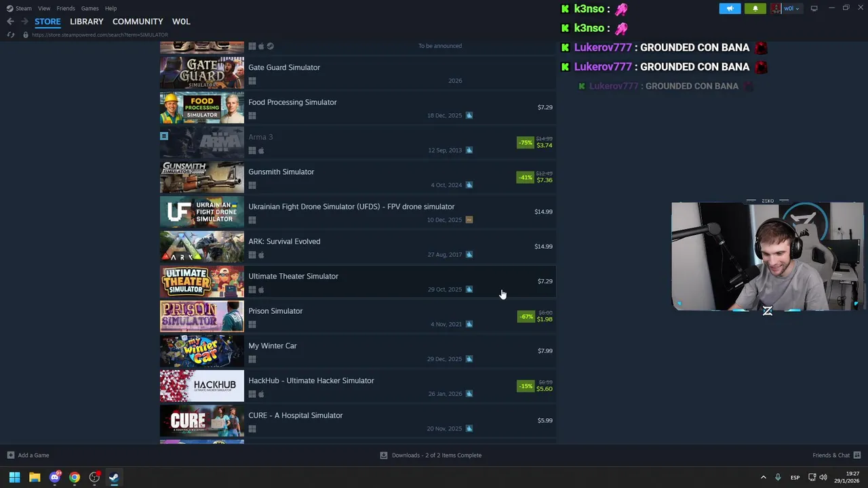Click the HackHub capsule thumbnail
868x488 pixels.
click(x=202, y=386)
